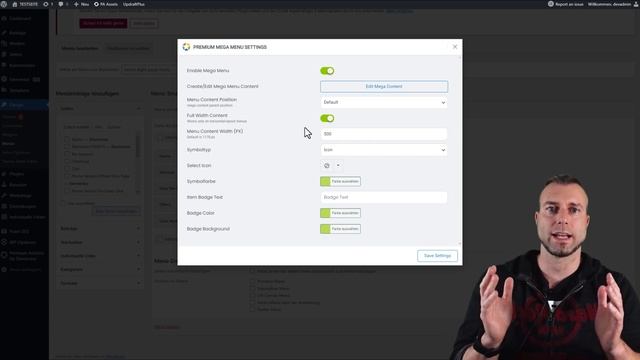Click the Report an issue link
Image resolution: width=640 pixels, height=360 pixels.
coord(565,4)
